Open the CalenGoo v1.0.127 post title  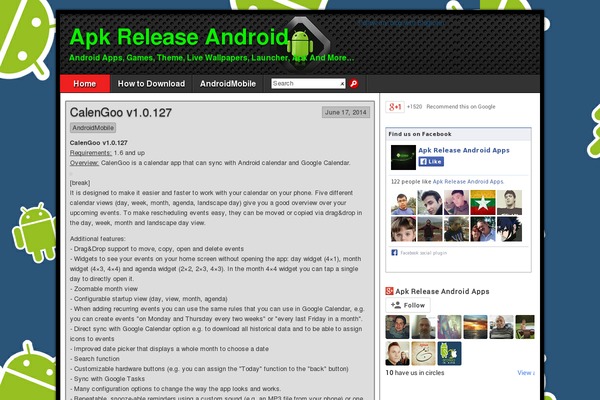pyautogui.click(x=121, y=113)
